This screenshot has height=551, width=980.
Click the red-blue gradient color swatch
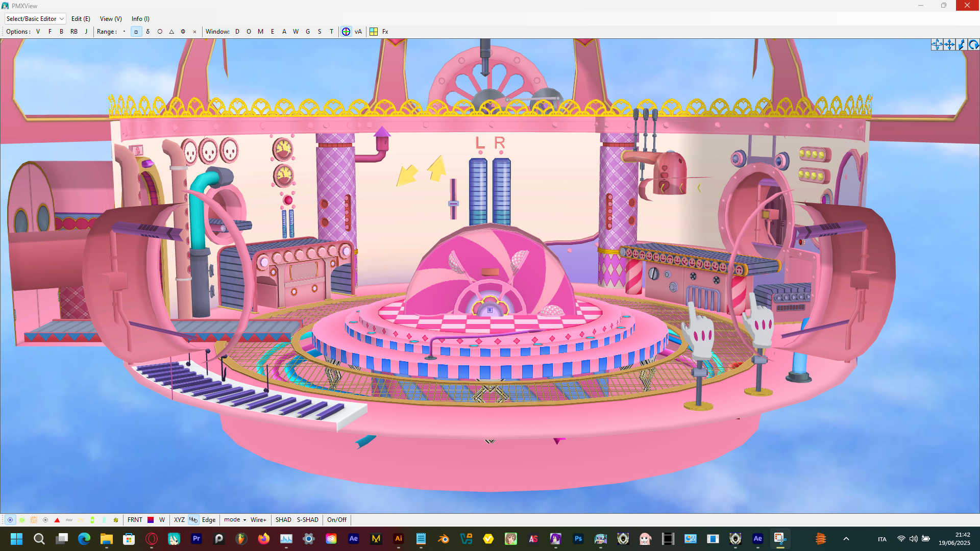pyautogui.click(x=151, y=520)
